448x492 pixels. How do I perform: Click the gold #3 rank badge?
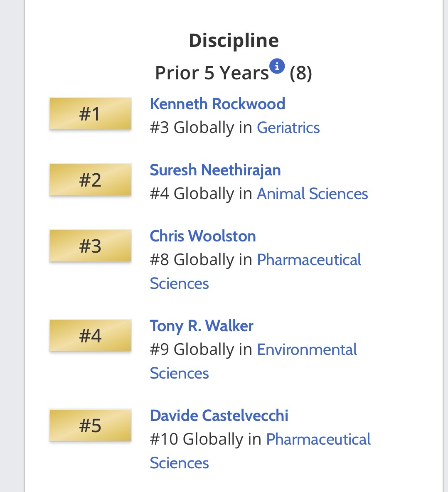point(90,246)
